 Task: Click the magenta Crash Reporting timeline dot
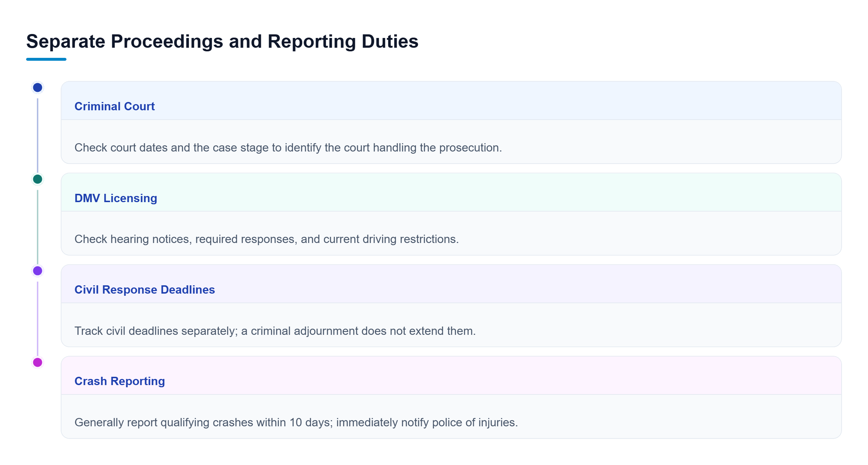[38, 362]
